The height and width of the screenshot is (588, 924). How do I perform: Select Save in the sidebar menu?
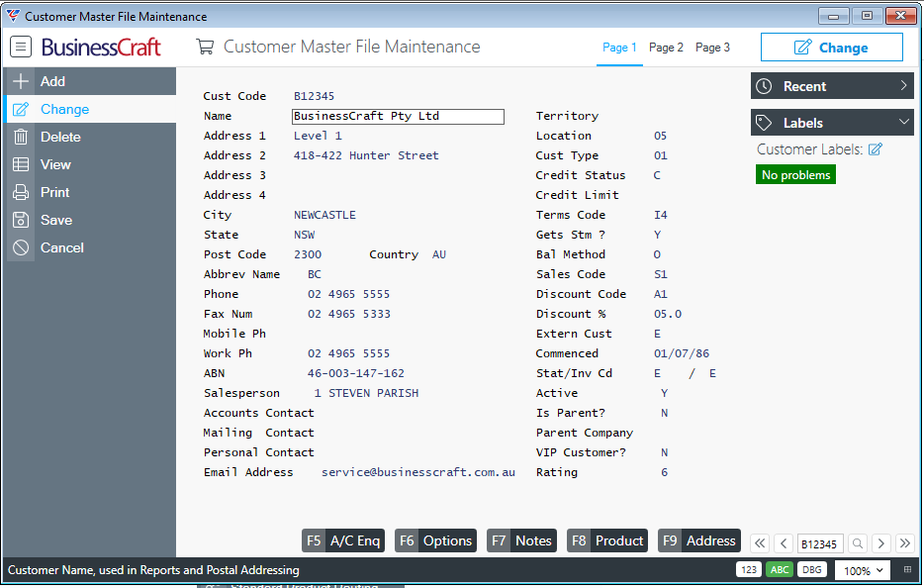[x=91, y=220]
